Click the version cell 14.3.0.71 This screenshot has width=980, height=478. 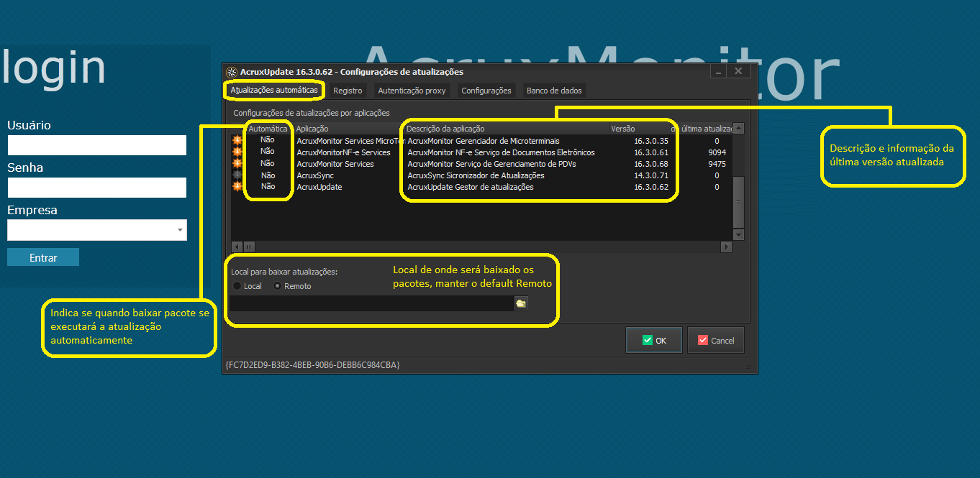pyautogui.click(x=651, y=175)
